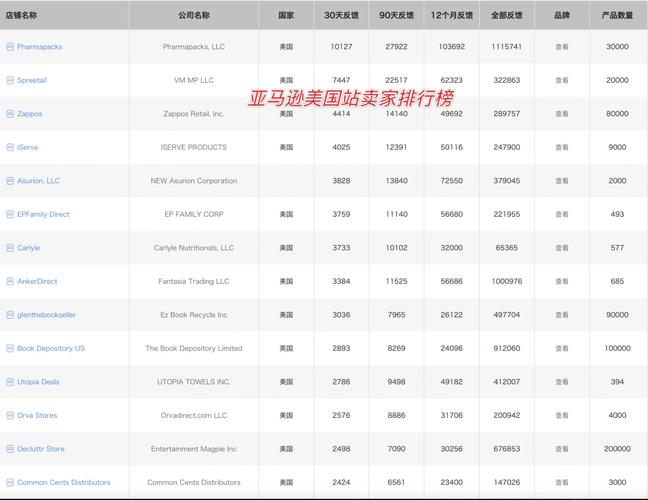Image resolution: width=648 pixels, height=500 pixels.
Task: Open the Book Depository US store link
Action: click(51, 348)
